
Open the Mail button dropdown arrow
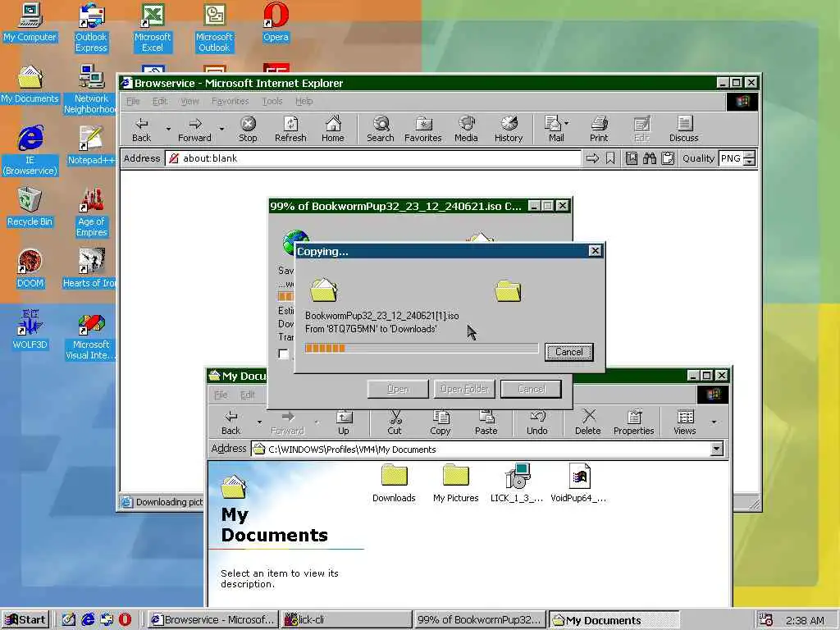click(567, 123)
